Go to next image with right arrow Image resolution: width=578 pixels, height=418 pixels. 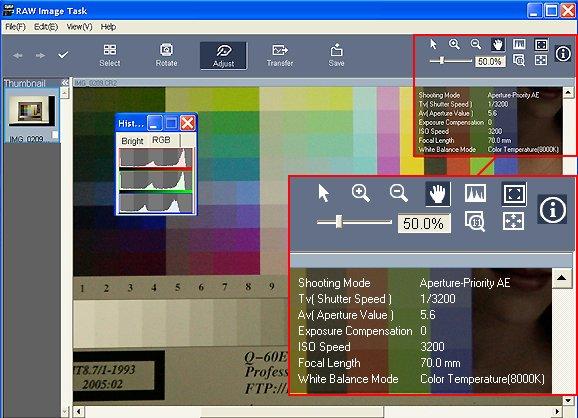coord(40,56)
